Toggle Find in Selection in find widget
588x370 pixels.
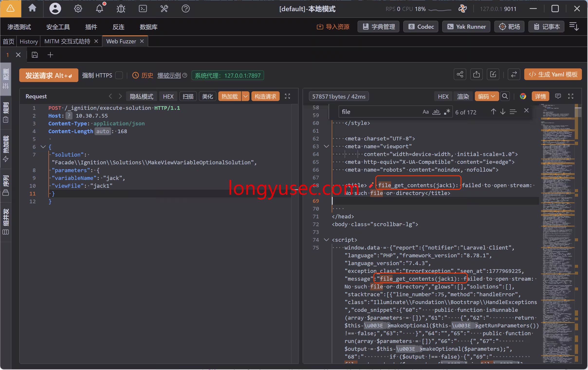click(513, 112)
